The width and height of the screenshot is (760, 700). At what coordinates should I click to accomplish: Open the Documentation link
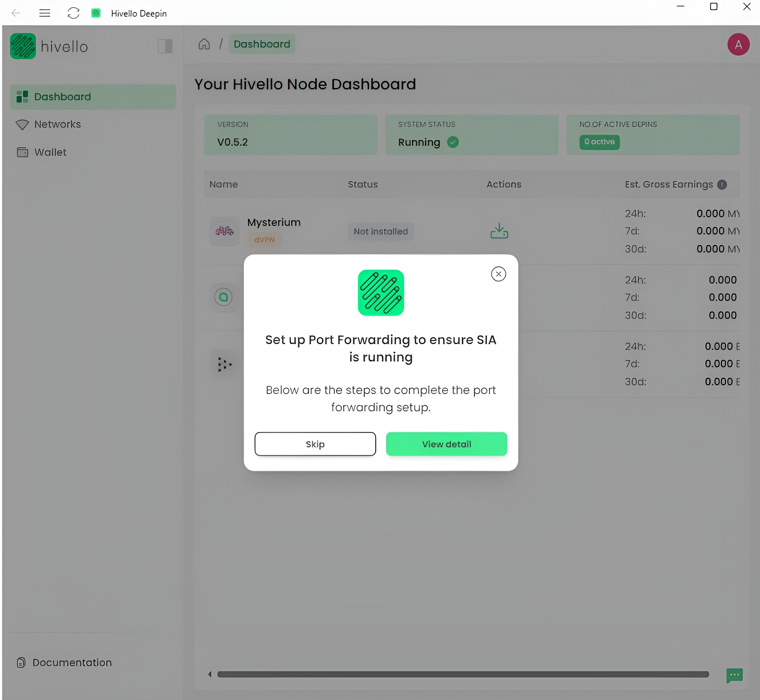[64, 662]
